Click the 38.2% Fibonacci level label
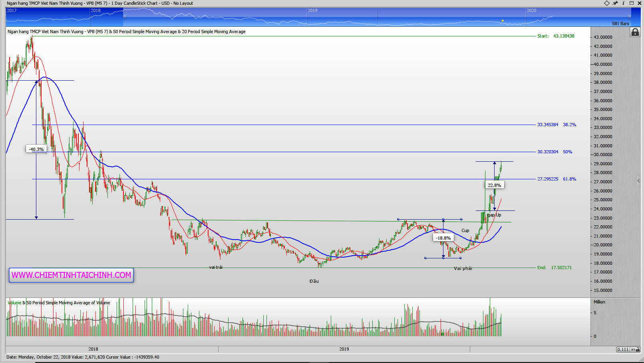This screenshot has width=644, height=363. (x=569, y=125)
